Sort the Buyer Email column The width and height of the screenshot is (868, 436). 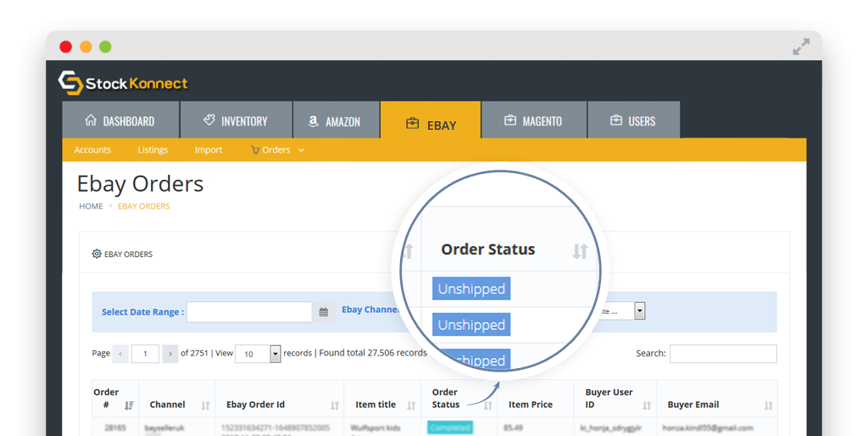tap(768, 405)
